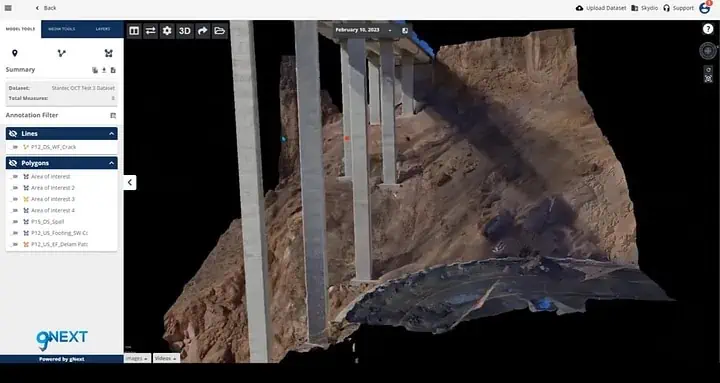Viewport: 720px width, 383px height.
Task: Collapse the Polygons section
Action: point(112,163)
